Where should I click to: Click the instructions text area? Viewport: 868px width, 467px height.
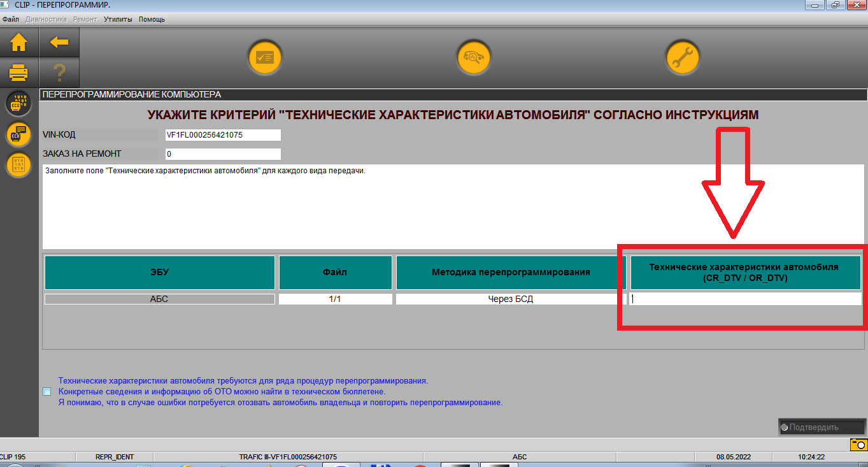(454, 207)
